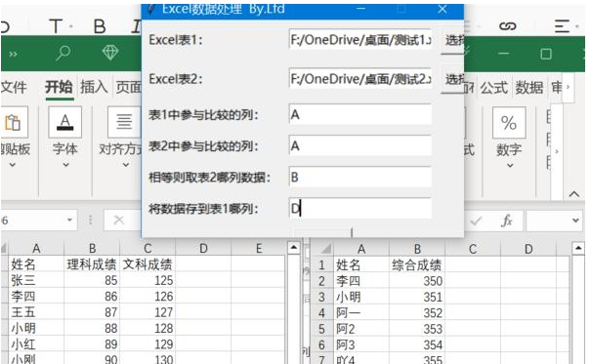591x364 pixels.
Task: Select the 开始 ribbon tab
Action: tap(59, 87)
